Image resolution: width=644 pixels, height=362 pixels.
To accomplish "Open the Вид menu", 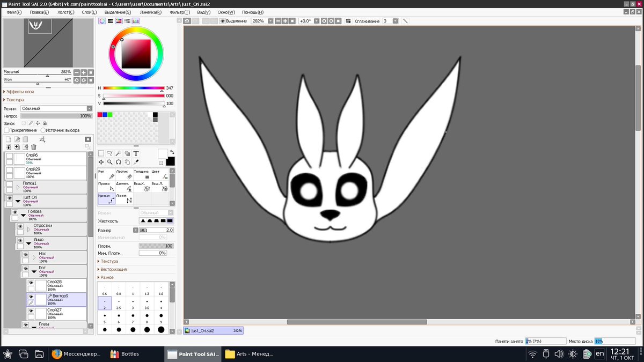I will pyautogui.click(x=204, y=12).
